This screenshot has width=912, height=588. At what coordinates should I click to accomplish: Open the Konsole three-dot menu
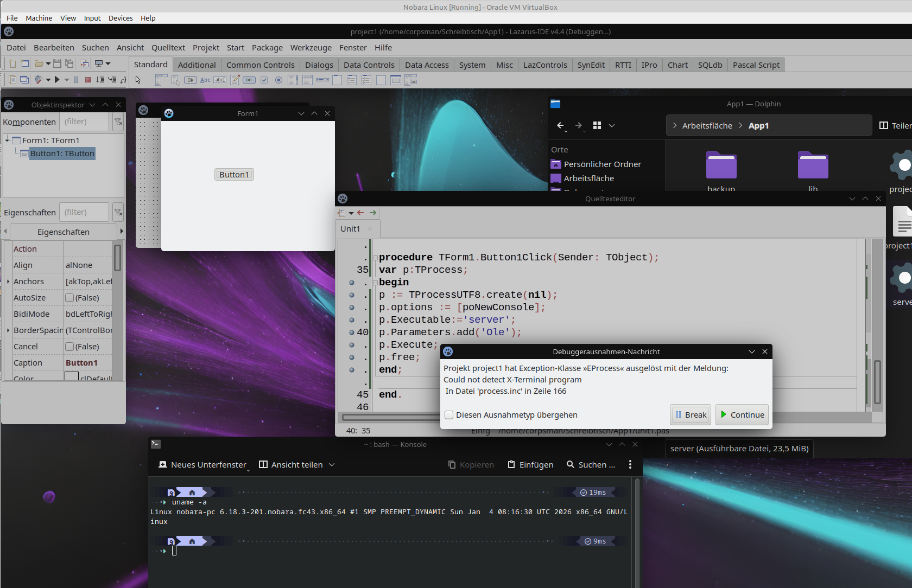pyautogui.click(x=630, y=465)
